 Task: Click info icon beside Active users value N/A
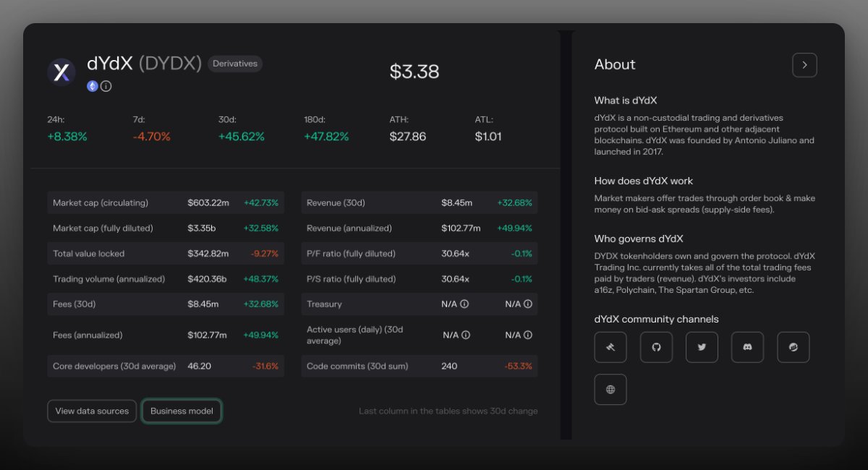[466, 335]
